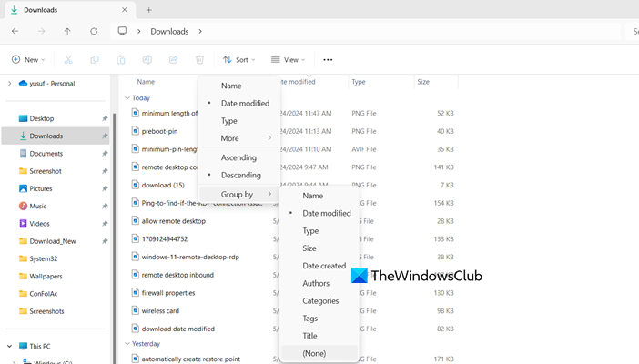Collapse the This PC tree node

(x=9, y=346)
